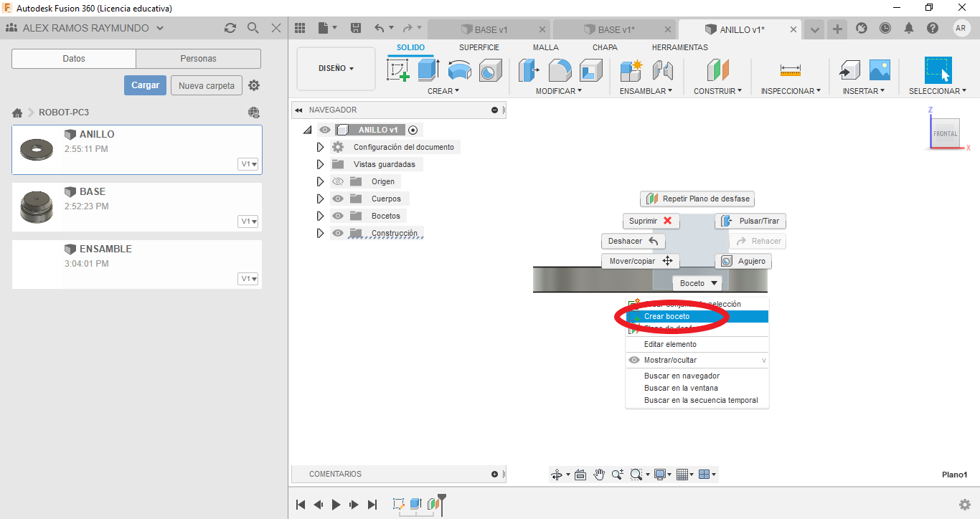Open the CREAR dropdown menu

443,91
